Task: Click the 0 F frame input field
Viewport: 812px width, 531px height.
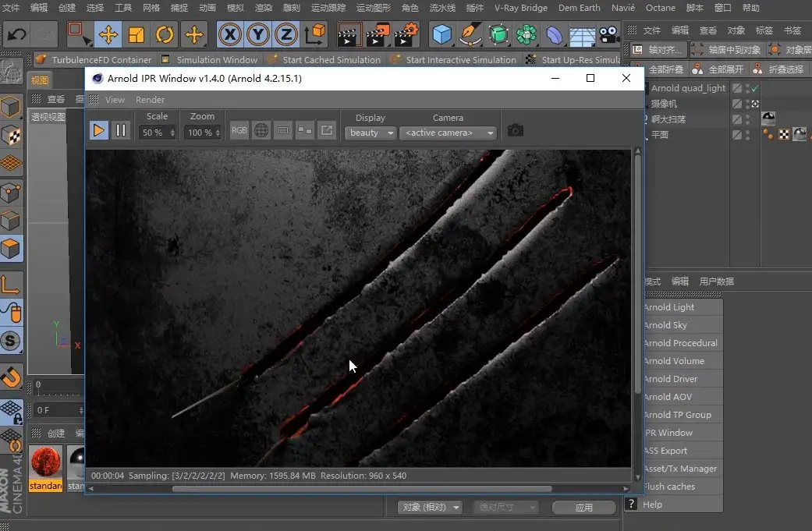Action: pos(58,410)
